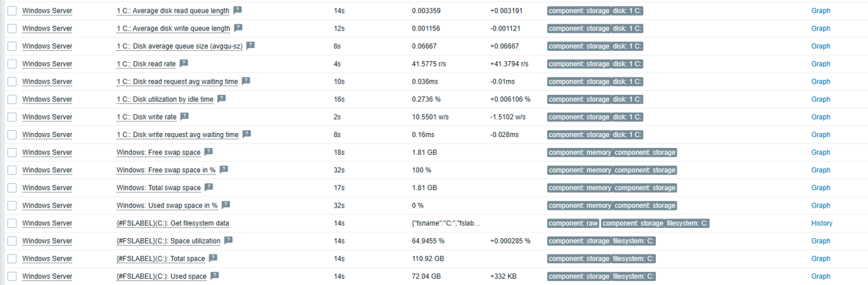868x285 pixels.
Task: Open help icon for Space utilization
Action: pyautogui.click(x=229, y=240)
